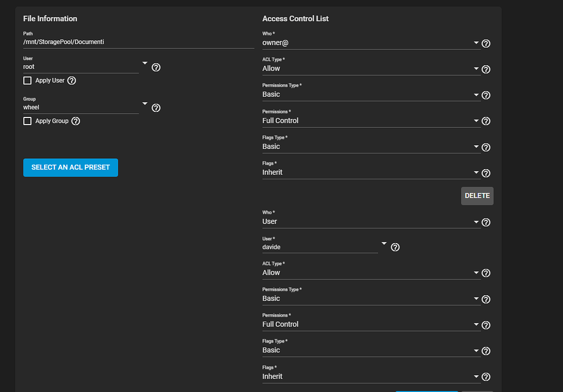563x392 pixels.
Task: Check the Apply Group option
Action: tap(27, 121)
